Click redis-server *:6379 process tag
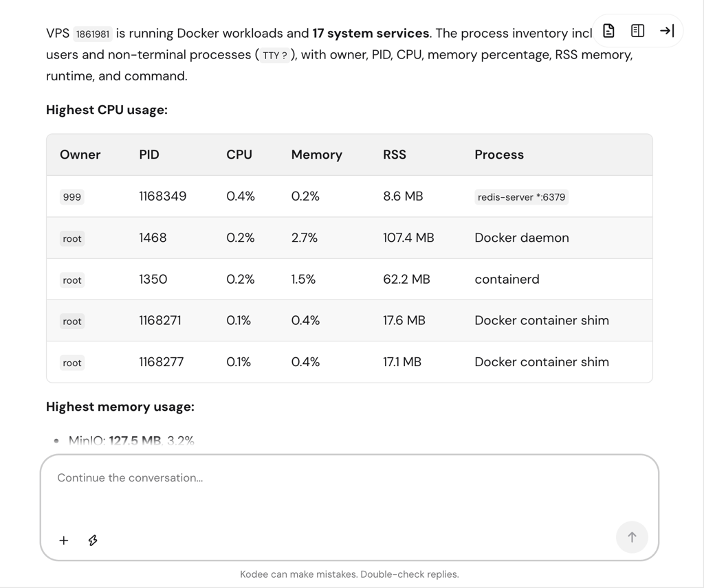The height and width of the screenshot is (588, 704). point(521,197)
